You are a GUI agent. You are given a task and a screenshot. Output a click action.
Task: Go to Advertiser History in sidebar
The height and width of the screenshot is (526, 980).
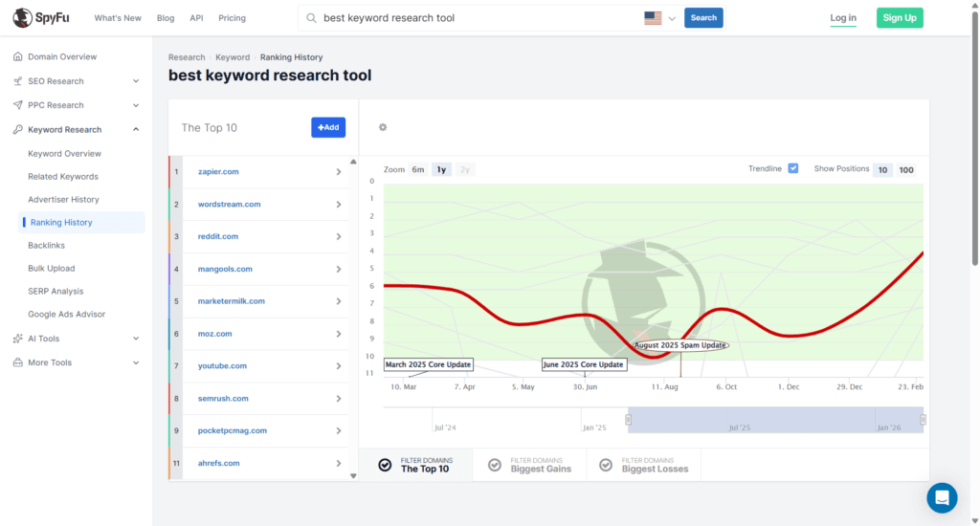pos(64,199)
